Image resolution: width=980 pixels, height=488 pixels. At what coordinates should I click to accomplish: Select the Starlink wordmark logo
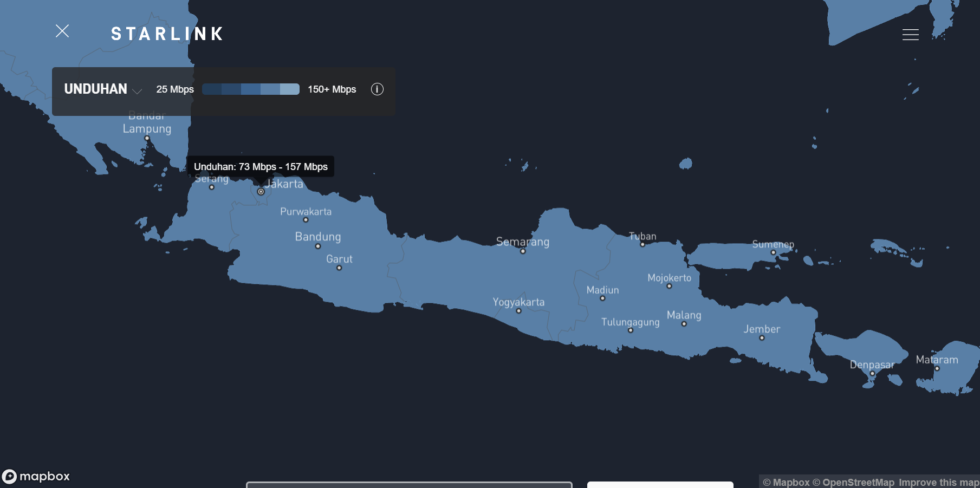click(166, 34)
